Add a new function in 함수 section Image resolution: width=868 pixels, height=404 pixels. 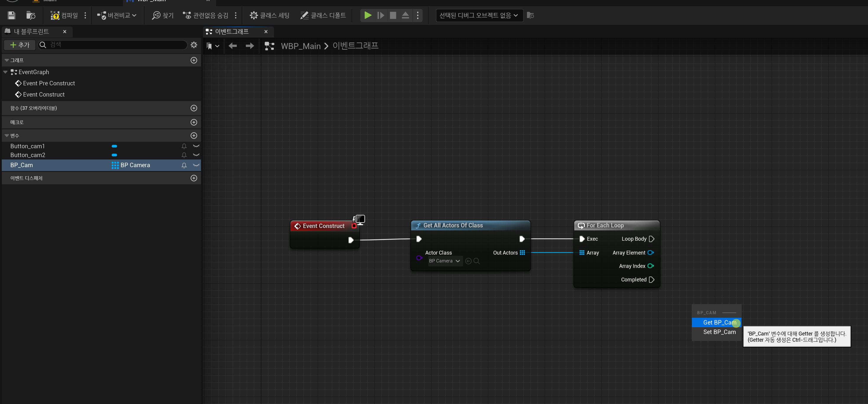click(x=194, y=108)
